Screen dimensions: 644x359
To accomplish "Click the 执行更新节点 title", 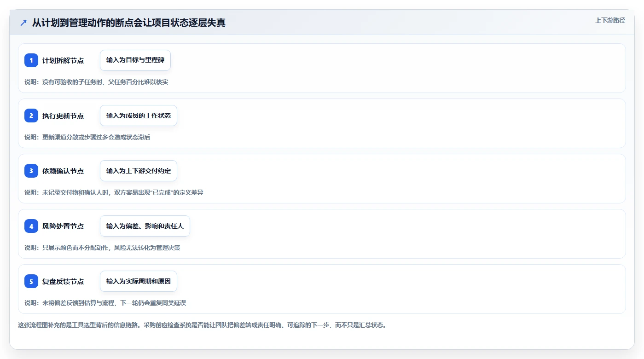I will tap(63, 116).
